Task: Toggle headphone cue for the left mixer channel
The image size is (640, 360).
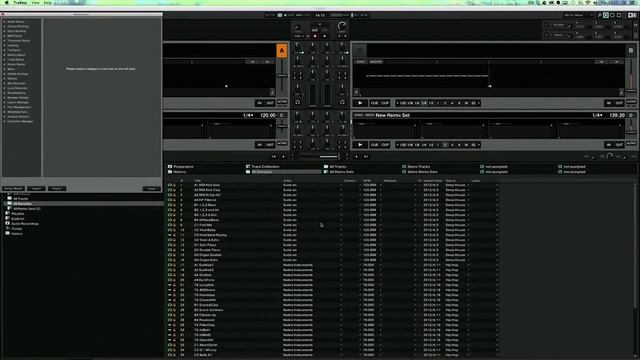Action: (x=298, y=102)
